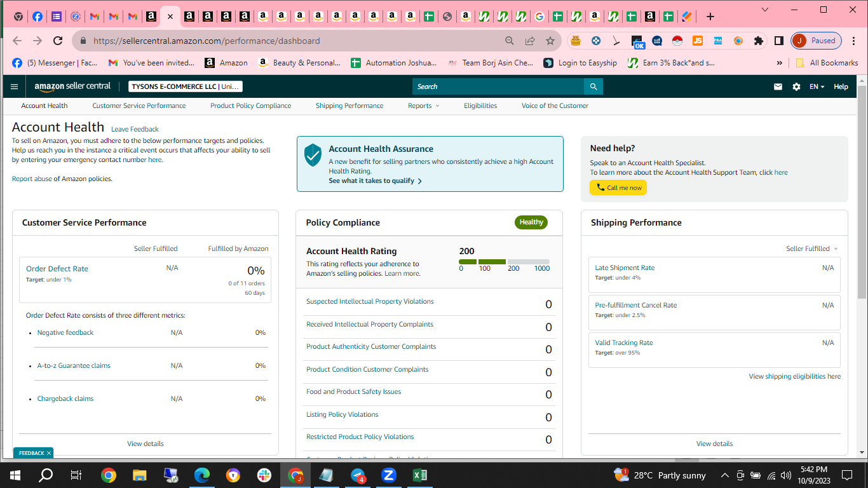Screen dimensions: 868x488
Task: Open View shipping eligibilities link
Action: [794, 376]
